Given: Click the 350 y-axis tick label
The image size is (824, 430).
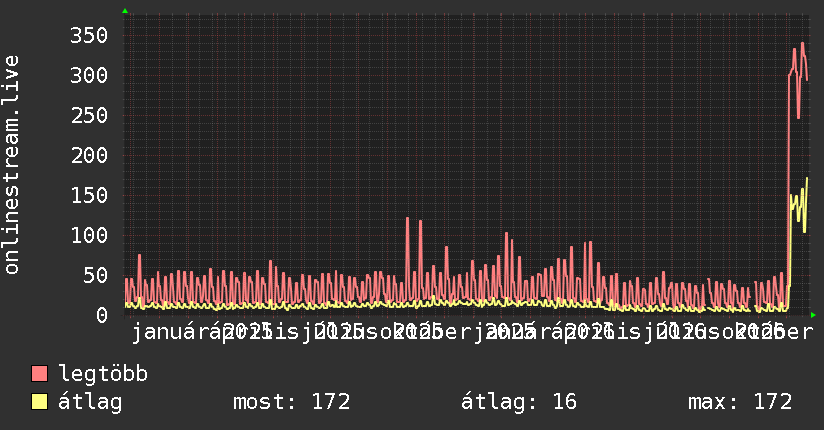Looking at the screenshot, I should coord(89,35).
